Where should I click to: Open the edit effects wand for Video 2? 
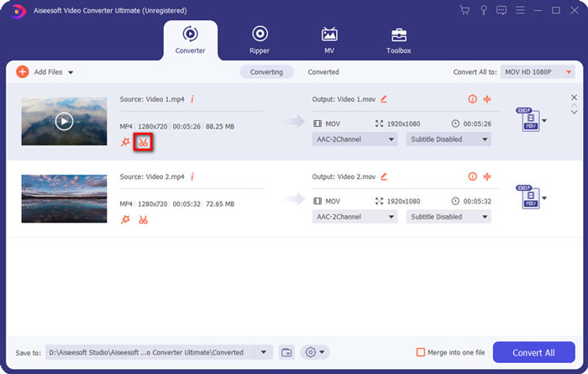(x=125, y=219)
